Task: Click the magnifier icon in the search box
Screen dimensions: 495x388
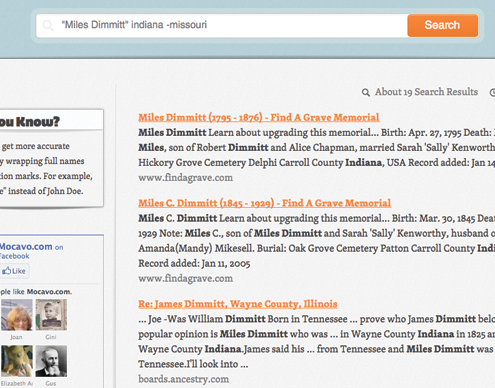Action: coord(48,25)
